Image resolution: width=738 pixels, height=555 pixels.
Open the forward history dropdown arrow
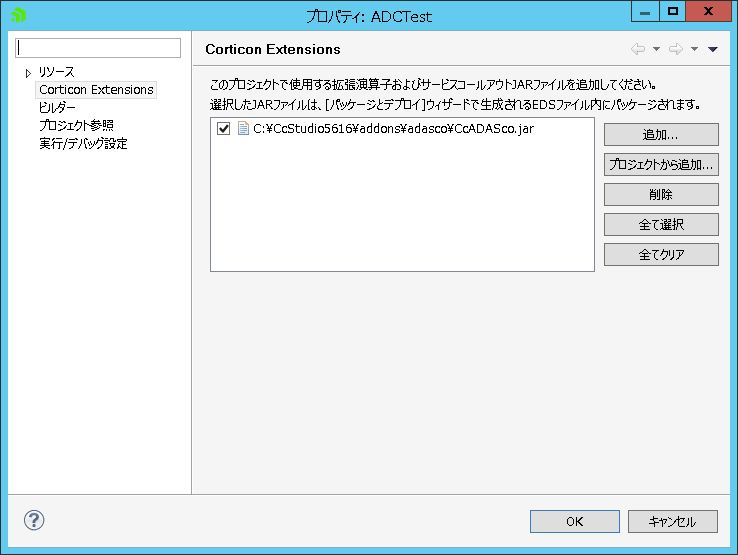694,49
